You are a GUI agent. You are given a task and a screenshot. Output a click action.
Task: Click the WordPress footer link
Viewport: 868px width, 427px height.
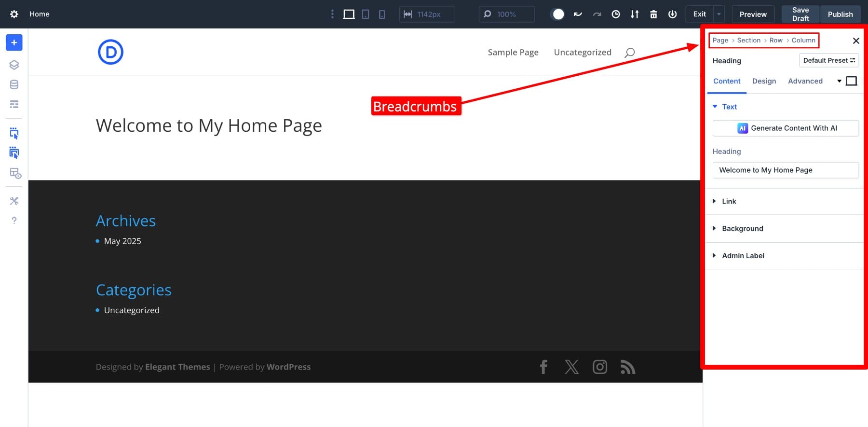tap(288, 367)
